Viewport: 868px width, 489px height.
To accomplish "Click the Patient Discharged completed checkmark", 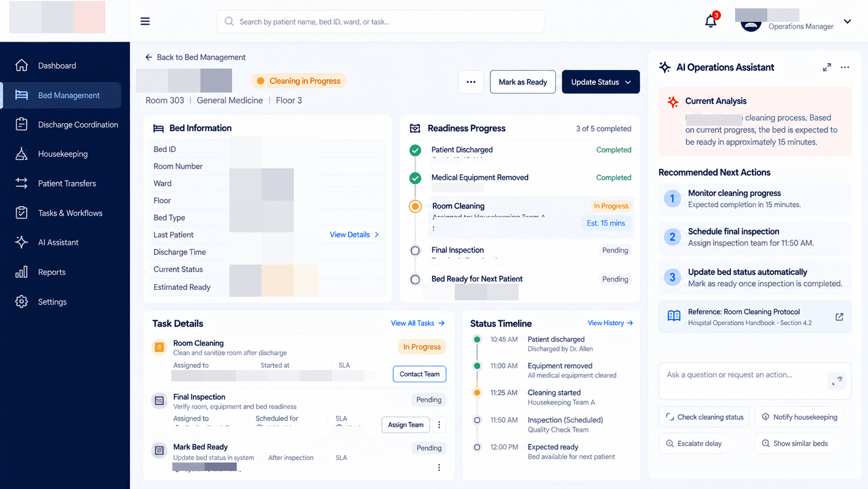I will tap(415, 151).
